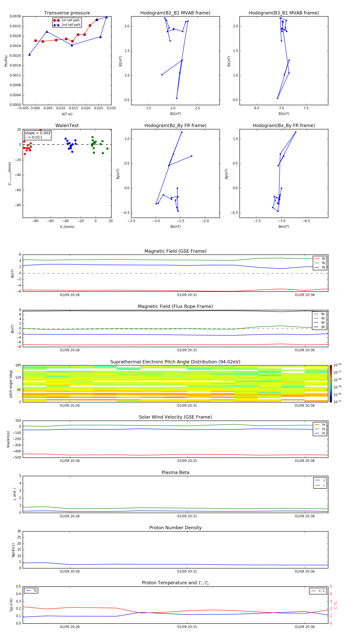
Task: Select the V_A(km/s) x-axis label
Action: (x=67, y=227)
